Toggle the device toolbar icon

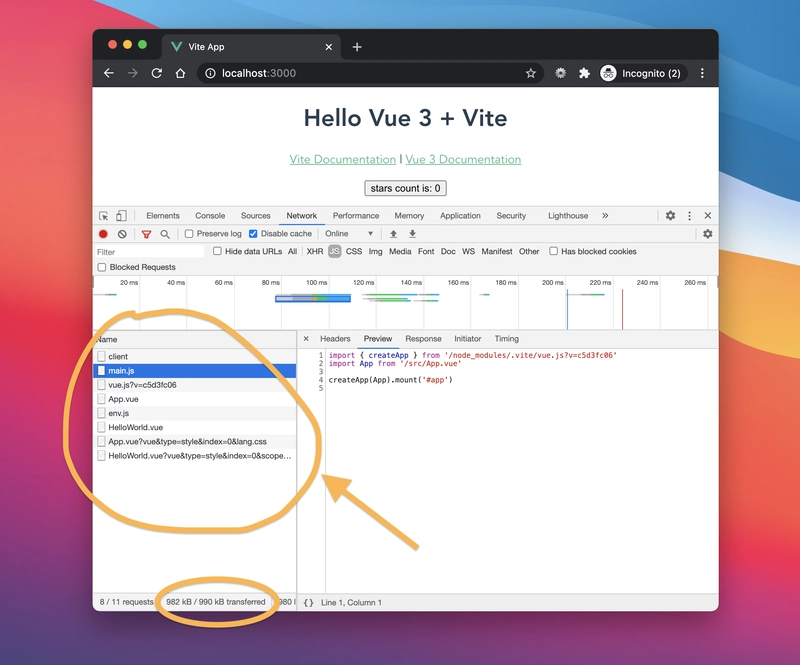(x=121, y=216)
